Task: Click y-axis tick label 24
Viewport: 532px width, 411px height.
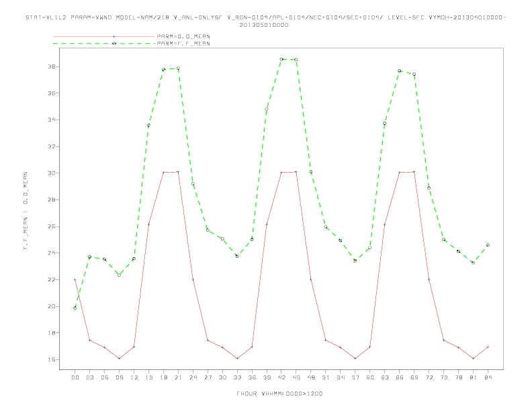Action: (x=52, y=253)
